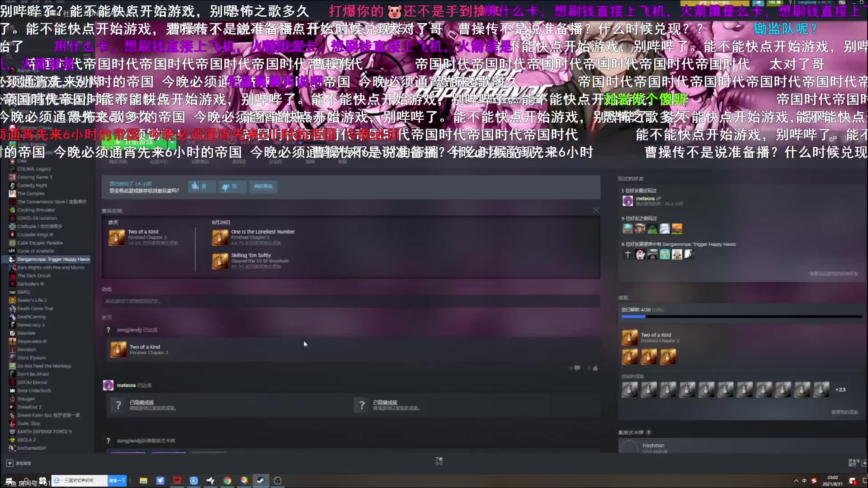Screen dimensions: 868x488
Task: Open the Freshman trading card entry
Action: [741, 446]
